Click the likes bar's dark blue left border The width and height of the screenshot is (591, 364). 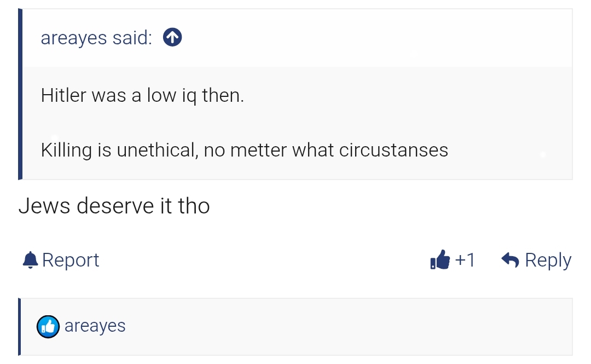pyautogui.click(x=20, y=326)
